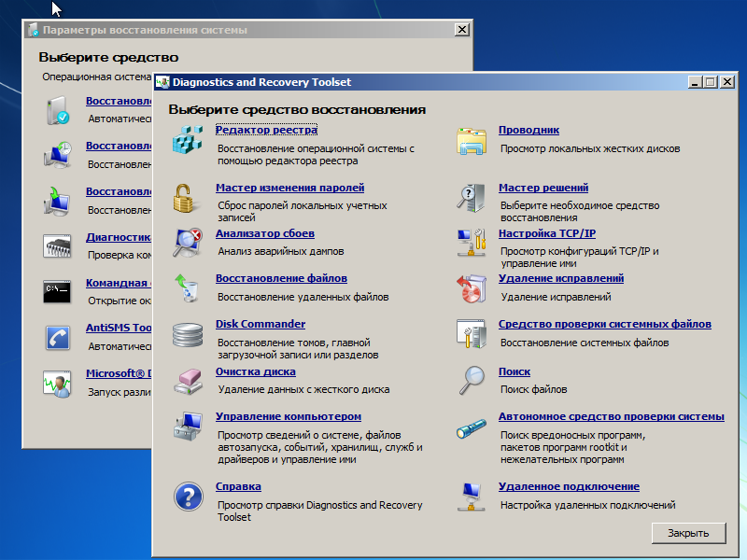Screen dimensions: 747x560
Task: Click the Solution Wizard server icon
Action: pyautogui.click(x=472, y=198)
